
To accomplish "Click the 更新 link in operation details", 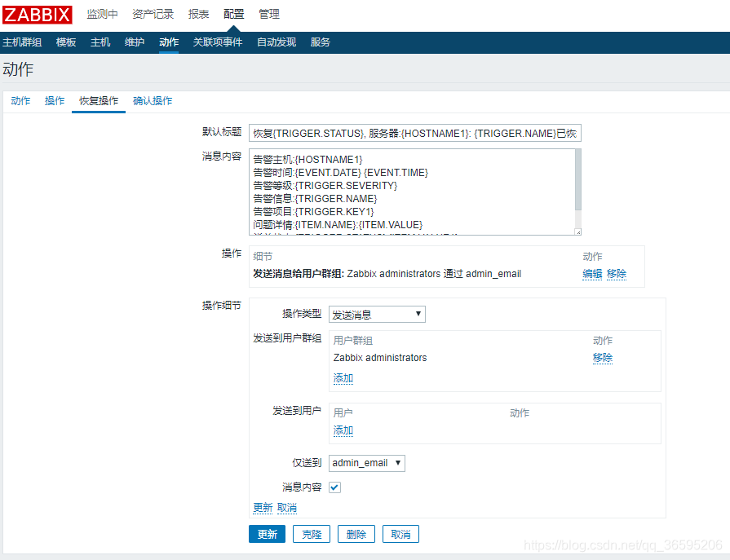I will pyautogui.click(x=263, y=508).
